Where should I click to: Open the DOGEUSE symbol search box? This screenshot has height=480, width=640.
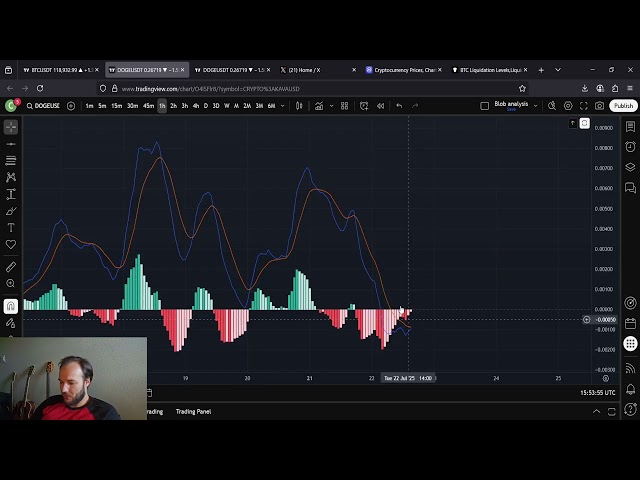(x=46, y=105)
